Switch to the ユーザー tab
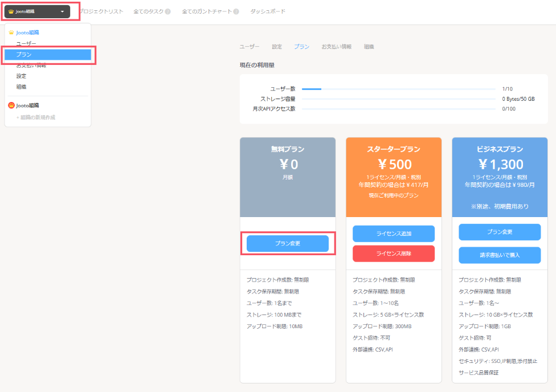Viewport: 556px width, 392px height. coord(250,47)
